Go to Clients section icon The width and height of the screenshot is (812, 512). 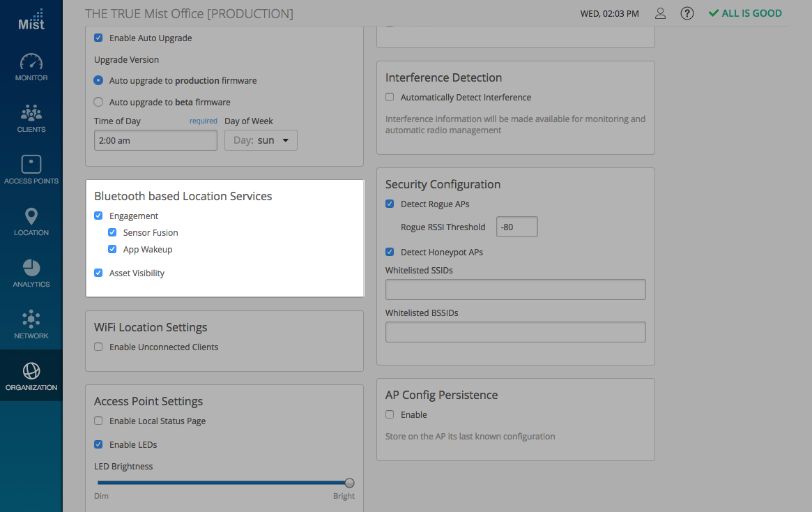pyautogui.click(x=31, y=114)
